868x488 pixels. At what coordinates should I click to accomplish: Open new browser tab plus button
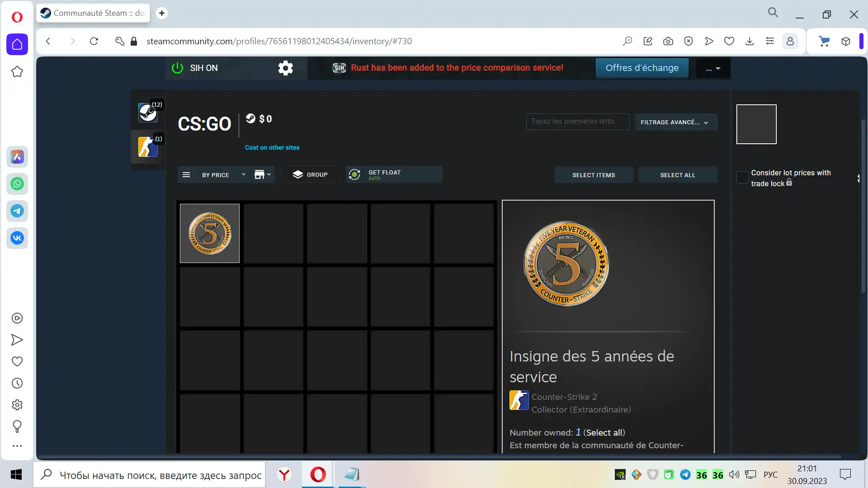[161, 13]
